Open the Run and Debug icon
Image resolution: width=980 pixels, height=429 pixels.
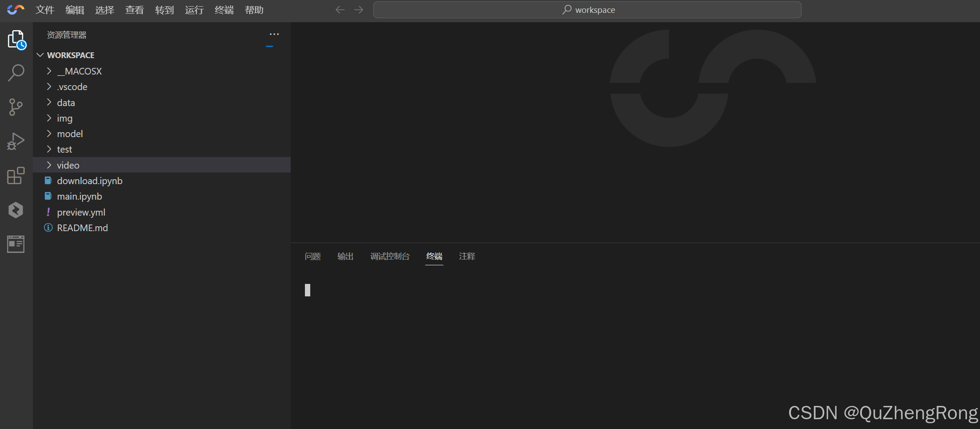[x=16, y=142]
